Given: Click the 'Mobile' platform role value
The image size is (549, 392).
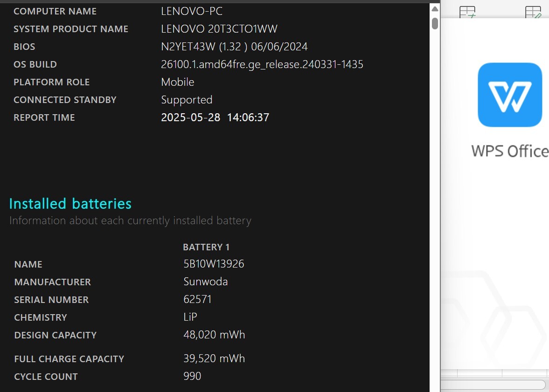Looking at the screenshot, I should 178,82.
